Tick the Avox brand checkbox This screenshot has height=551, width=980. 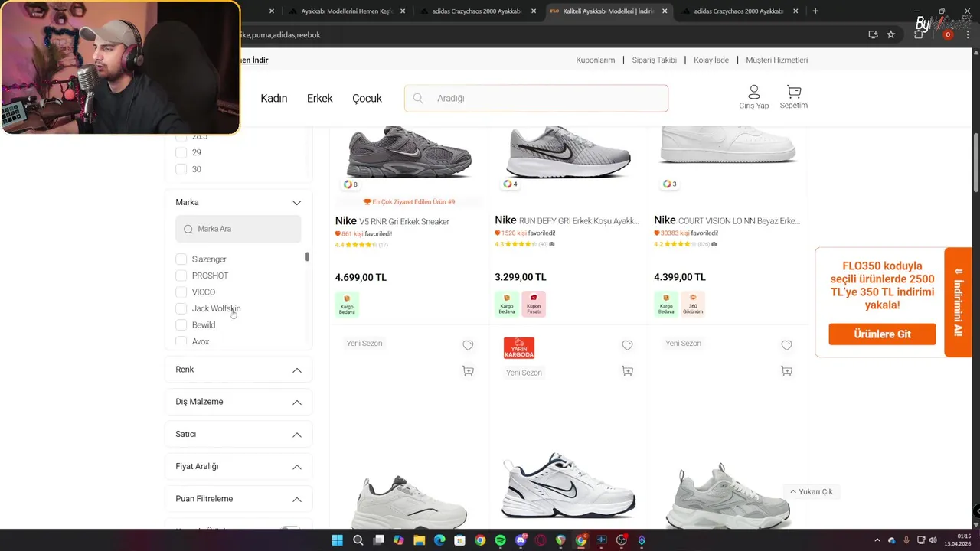pos(181,341)
